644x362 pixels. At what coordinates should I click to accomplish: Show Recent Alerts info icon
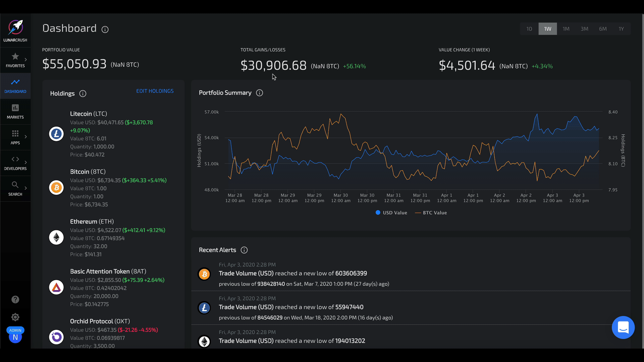point(244,250)
